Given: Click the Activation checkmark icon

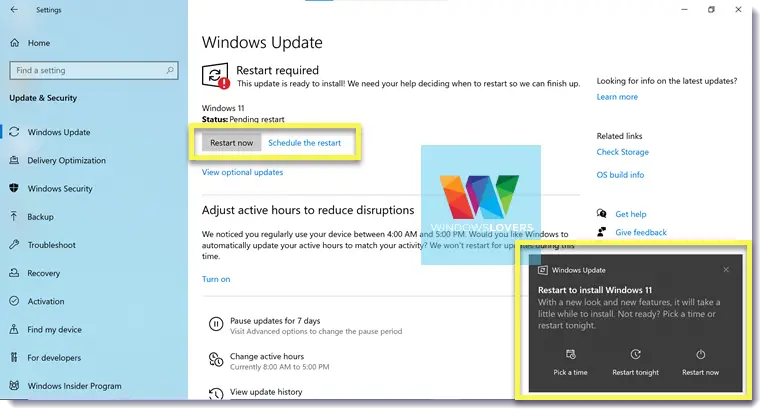Looking at the screenshot, I should pyautogui.click(x=14, y=301).
